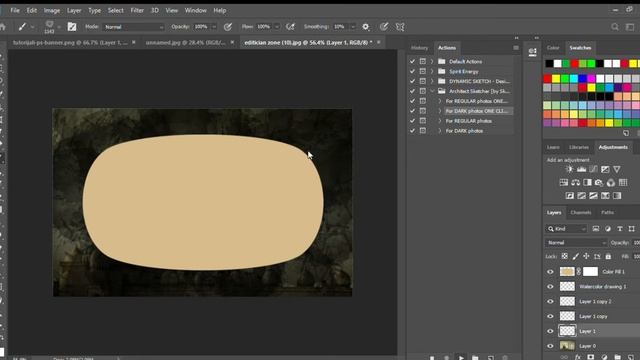Add a Curves adjustment
This screenshot has height=360, width=640.
tap(593, 169)
